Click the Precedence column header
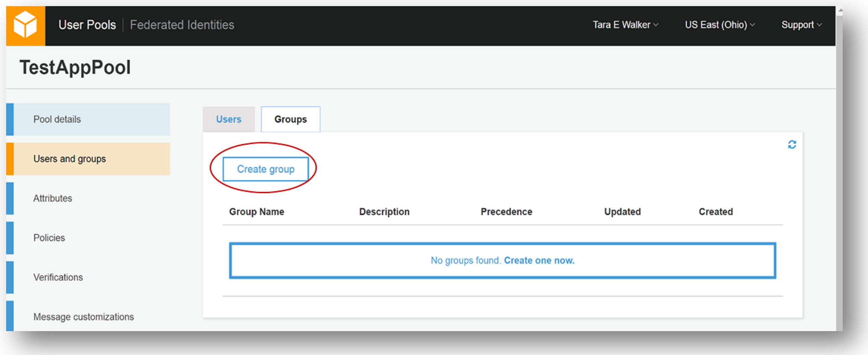Image resolution: width=868 pixels, height=355 pixels. tap(506, 212)
